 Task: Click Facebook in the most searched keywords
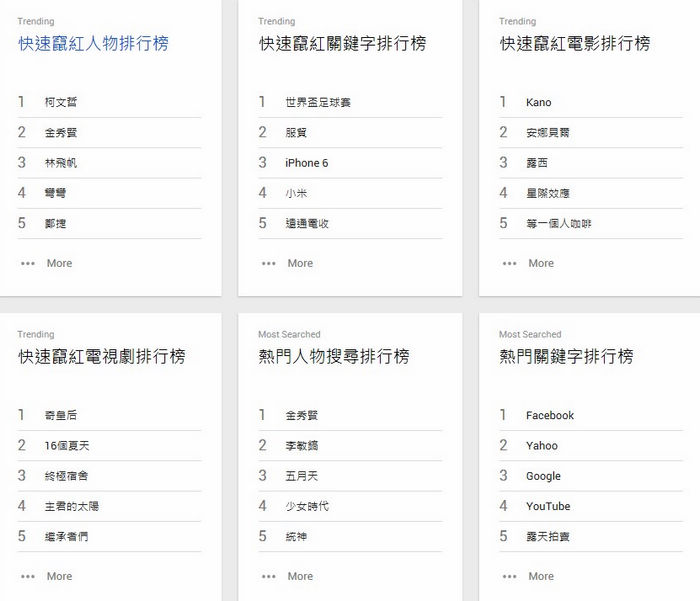(x=550, y=415)
